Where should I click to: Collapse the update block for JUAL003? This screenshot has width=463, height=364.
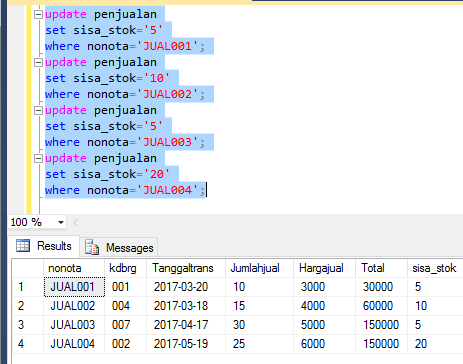click(x=39, y=110)
